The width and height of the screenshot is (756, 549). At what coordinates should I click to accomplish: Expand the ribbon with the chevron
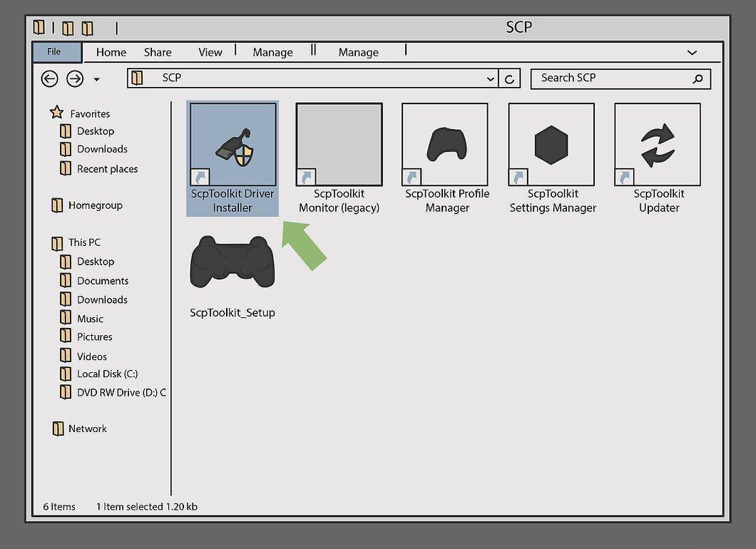692,53
